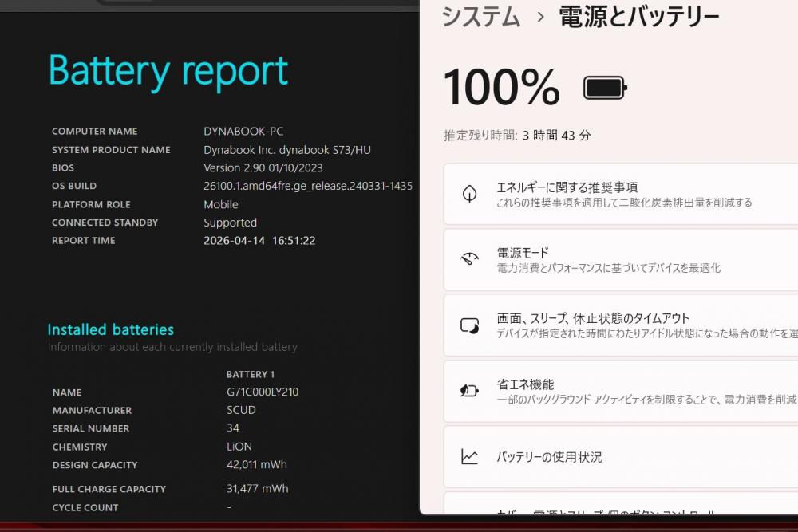Click the Installed batteries heading
798x532 pixels.
click(110, 329)
